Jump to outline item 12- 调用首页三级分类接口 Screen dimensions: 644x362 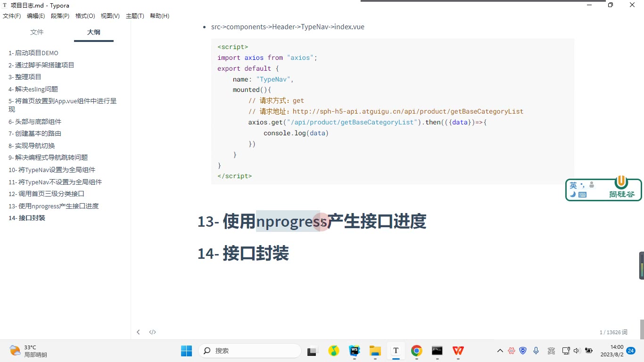point(46,194)
